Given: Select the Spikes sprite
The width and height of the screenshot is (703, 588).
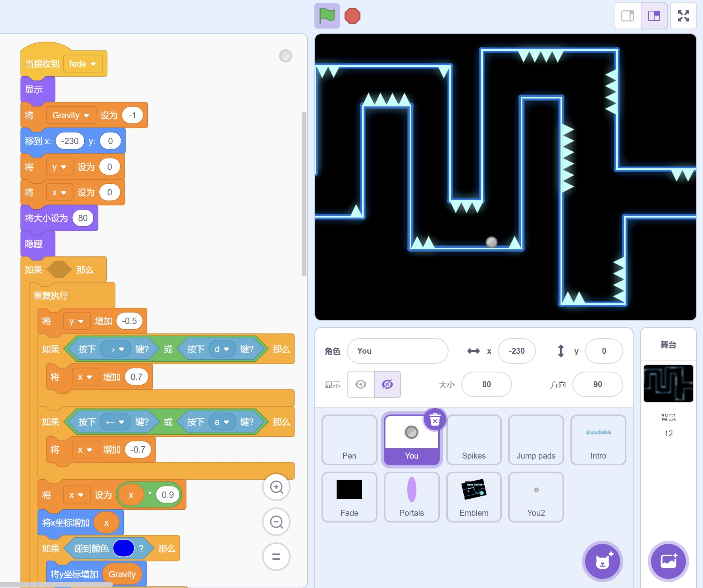Looking at the screenshot, I should 474,440.
